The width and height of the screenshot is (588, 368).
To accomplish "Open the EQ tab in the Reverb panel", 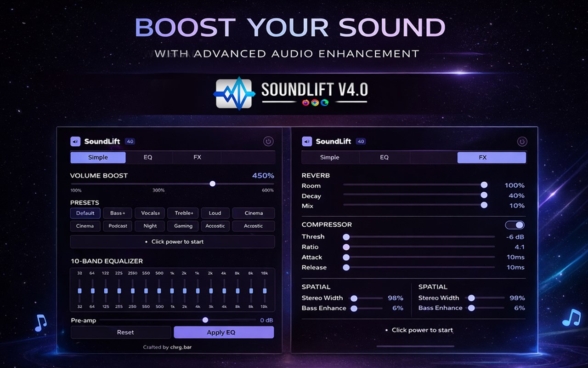I will point(384,157).
